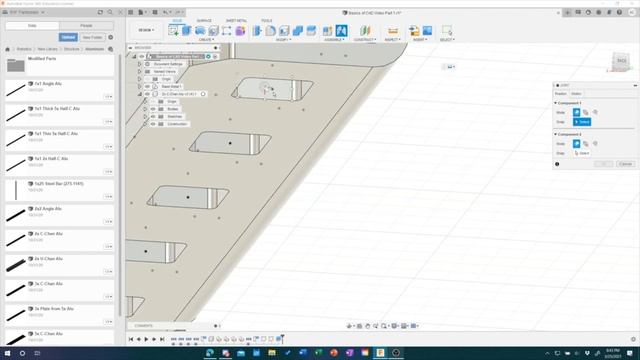This screenshot has height=360, width=640.
Task: Toggle visibility of Construction folder
Action: (153, 124)
